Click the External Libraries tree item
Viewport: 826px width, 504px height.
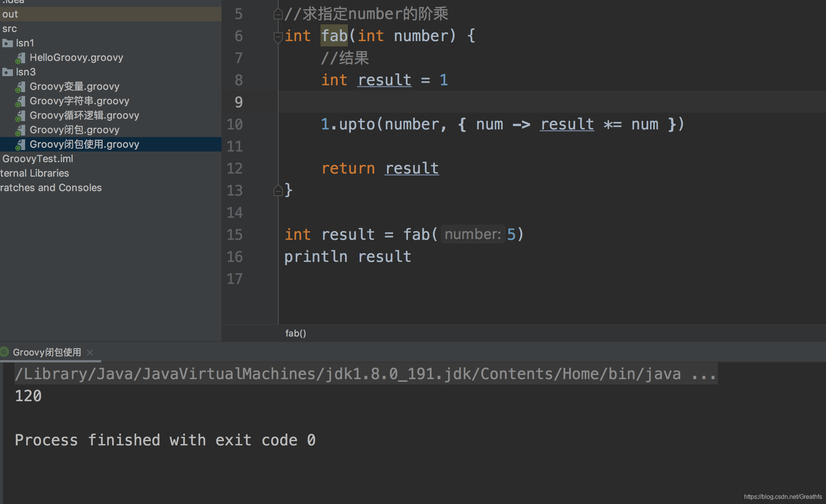[x=33, y=173]
